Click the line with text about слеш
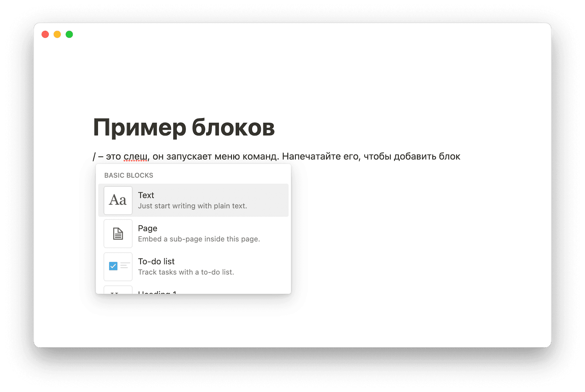Viewport: 585px width, 392px height. 276,156
